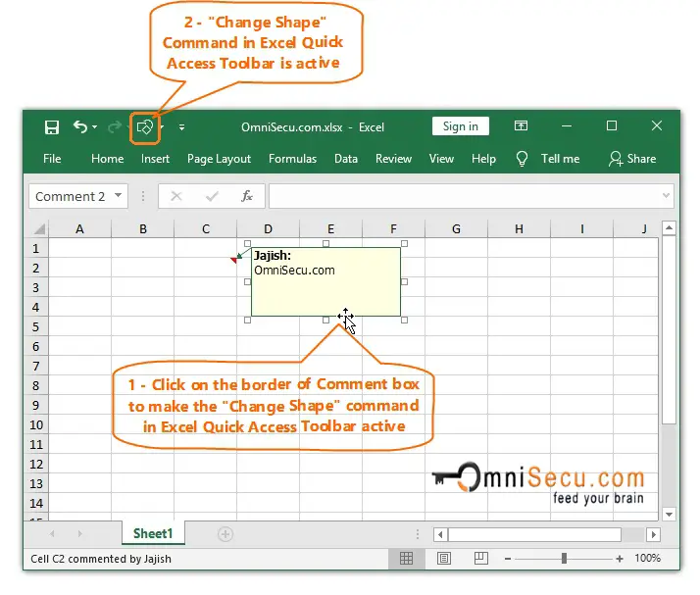700x595 pixels.
Task: Click the Save icon in Quick Access Toolbar
Action: [x=52, y=127]
